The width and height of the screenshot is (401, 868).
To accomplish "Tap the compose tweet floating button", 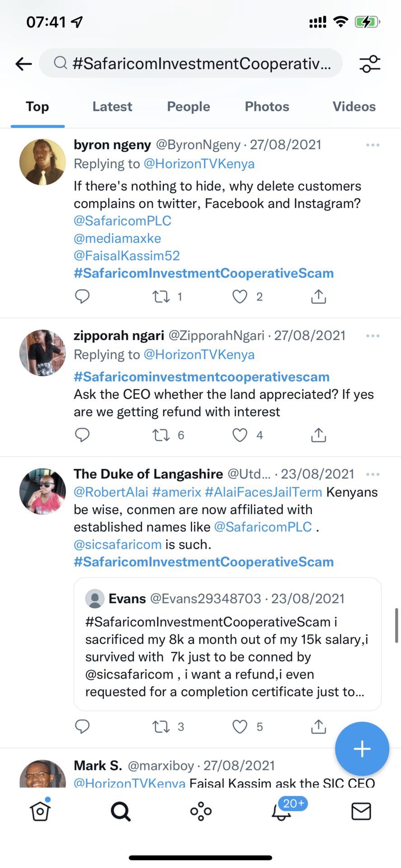I will (x=362, y=749).
